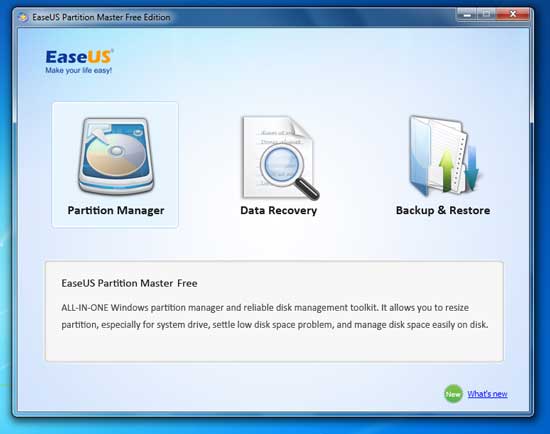
Task: Launch Data Recovery via the magnifier document icon
Action: pos(280,158)
